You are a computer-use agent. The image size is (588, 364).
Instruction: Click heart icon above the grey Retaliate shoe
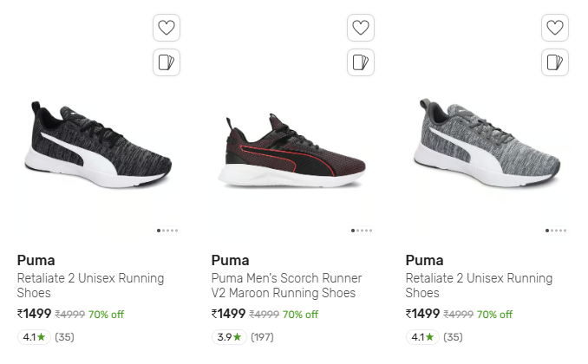pos(555,28)
